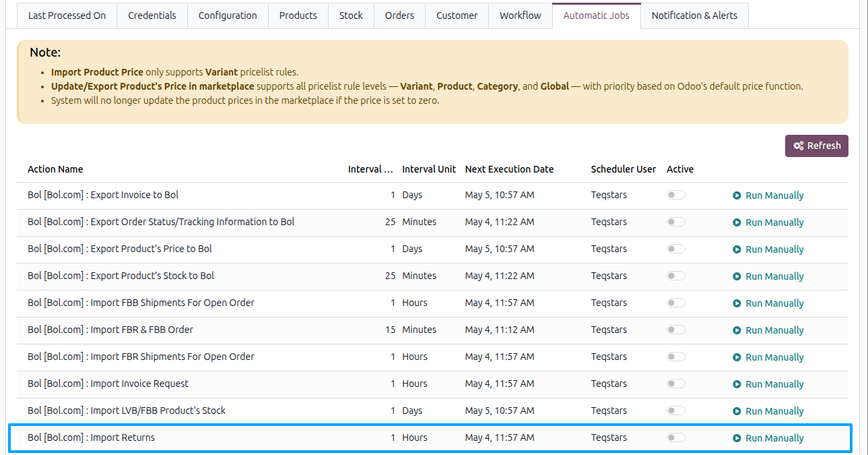The width and height of the screenshot is (868, 455).
Task: Sort by Scheduler User column header
Action: (624, 169)
